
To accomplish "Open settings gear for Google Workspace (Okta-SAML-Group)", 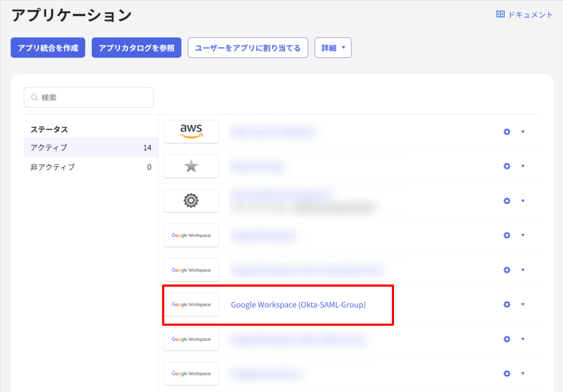I will coord(507,304).
